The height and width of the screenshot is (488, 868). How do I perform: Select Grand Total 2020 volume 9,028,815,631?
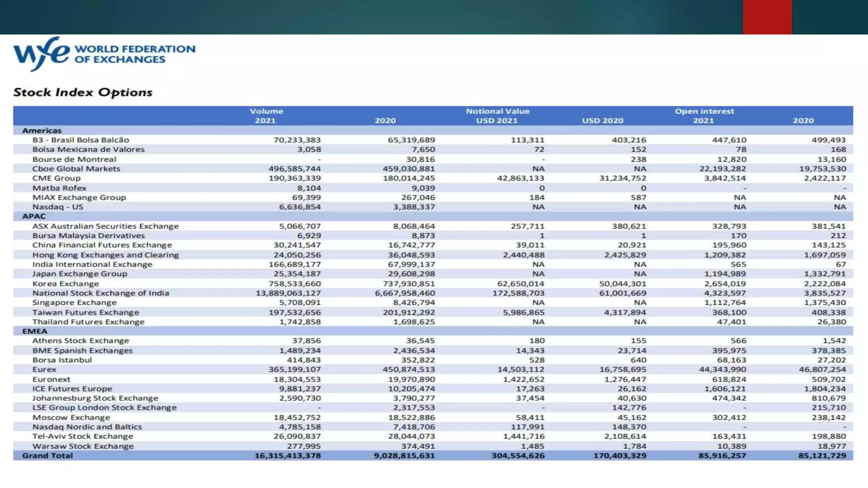point(405,456)
